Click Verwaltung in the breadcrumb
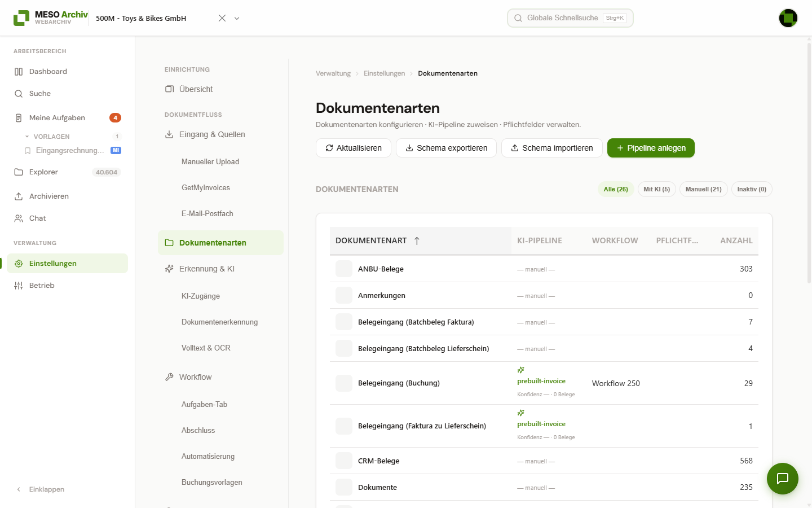Viewport: 812px width, 508px height. pos(333,73)
